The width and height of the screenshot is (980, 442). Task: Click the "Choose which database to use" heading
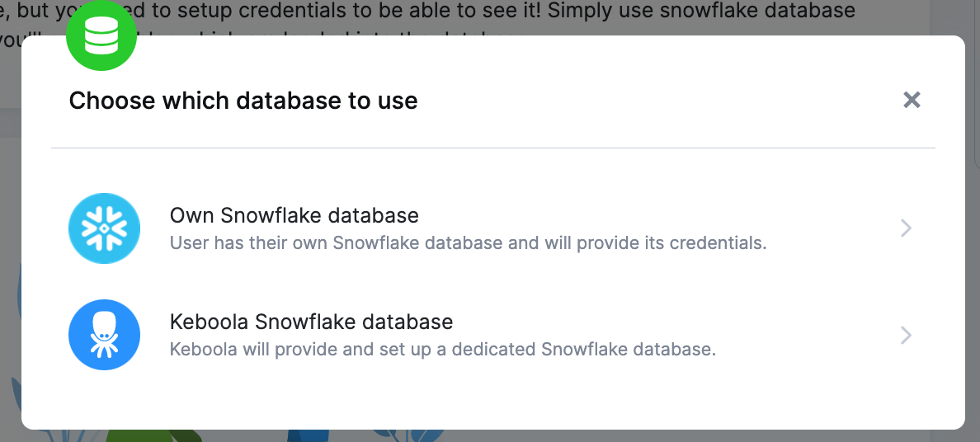pyautogui.click(x=243, y=101)
